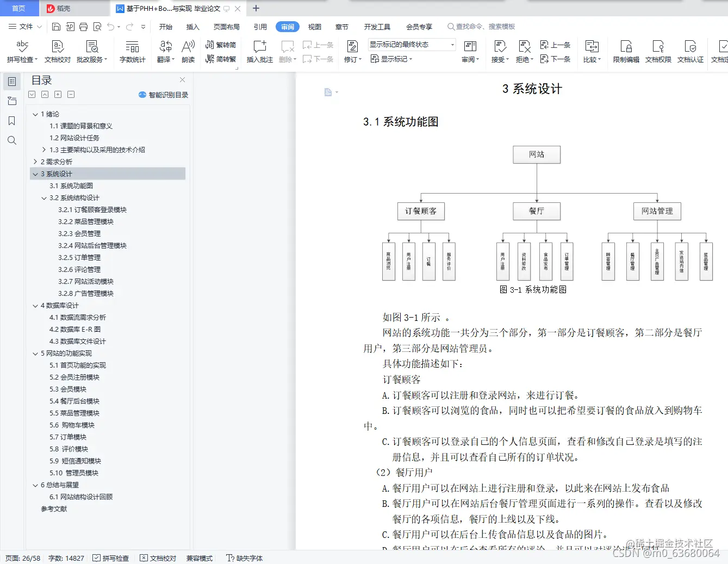Expand 2 需求分析 in the outline
Image resolution: width=728 pixels, height=564 pixels.
(x=35, y=162)
